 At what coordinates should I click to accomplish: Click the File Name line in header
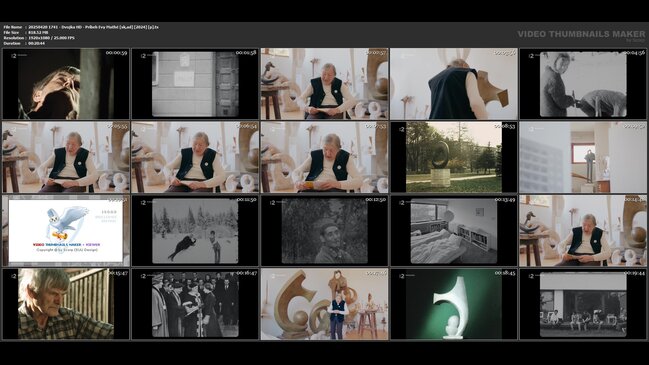pos(81,27)
